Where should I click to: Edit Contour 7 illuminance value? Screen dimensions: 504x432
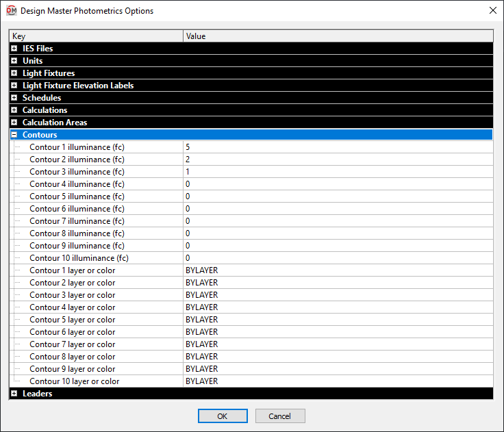click(x=338, y=221)
